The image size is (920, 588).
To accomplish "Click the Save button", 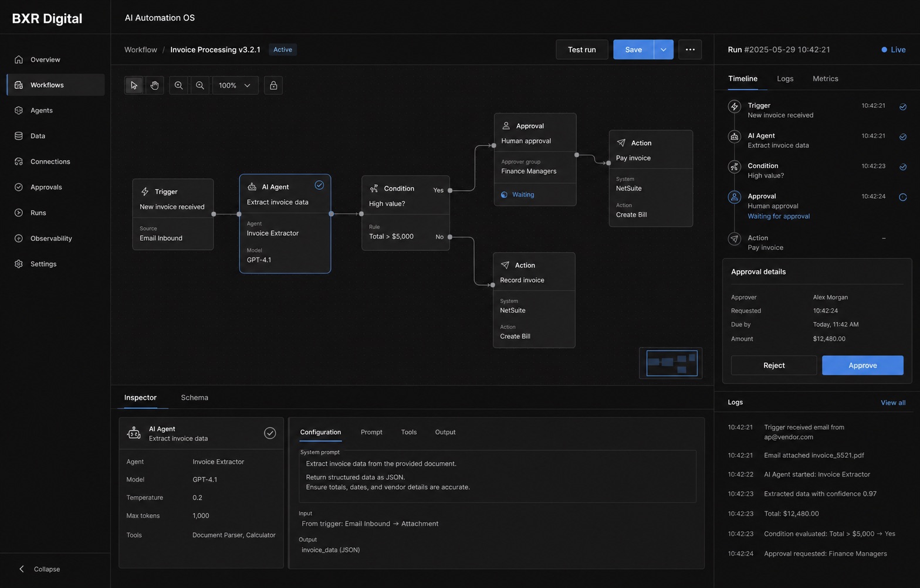I will coord(634,50).
